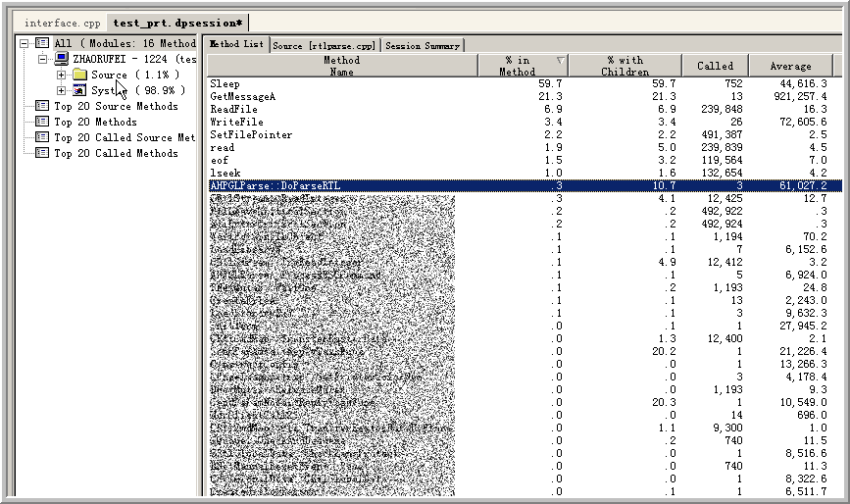Click the descending sort arrow in % in Method

561,60
